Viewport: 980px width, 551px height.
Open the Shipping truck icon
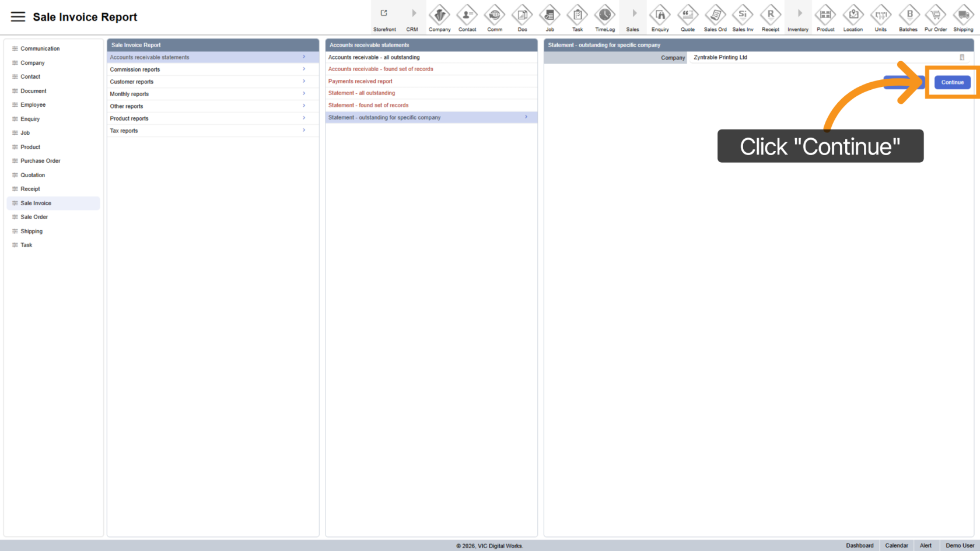point(963,15)
